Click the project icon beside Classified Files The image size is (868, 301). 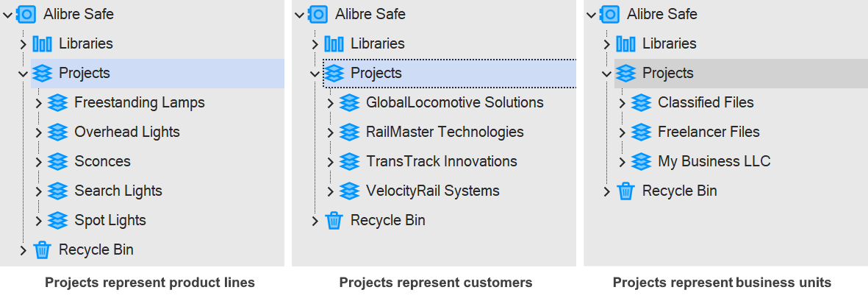coord(641,102)
